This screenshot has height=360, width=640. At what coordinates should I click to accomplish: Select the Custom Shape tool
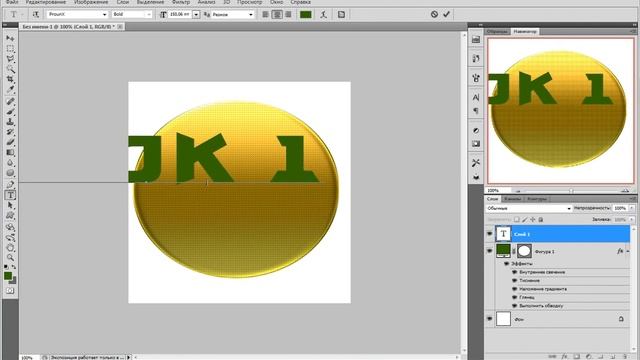[x=10, y=216]
